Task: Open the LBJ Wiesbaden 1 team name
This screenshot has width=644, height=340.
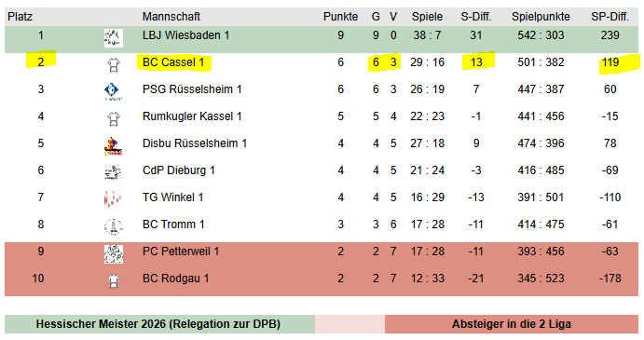Action: pos(185,35)
